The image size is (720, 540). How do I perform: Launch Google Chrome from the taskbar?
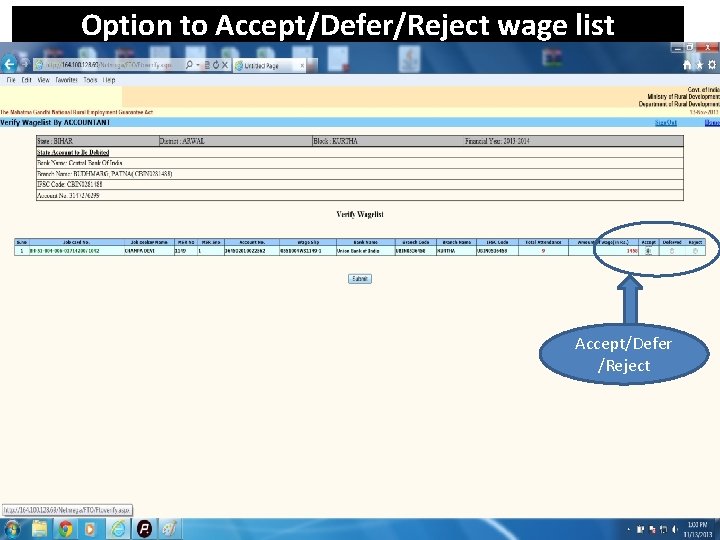point(65,529)
